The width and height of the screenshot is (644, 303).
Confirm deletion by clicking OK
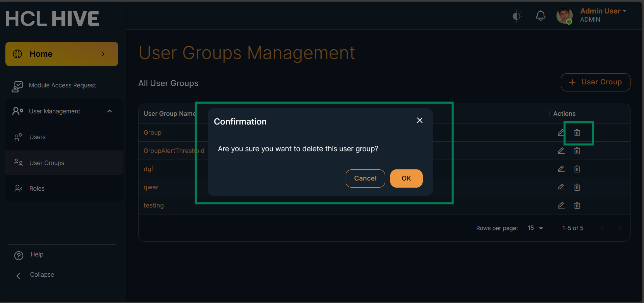(406, 178)
